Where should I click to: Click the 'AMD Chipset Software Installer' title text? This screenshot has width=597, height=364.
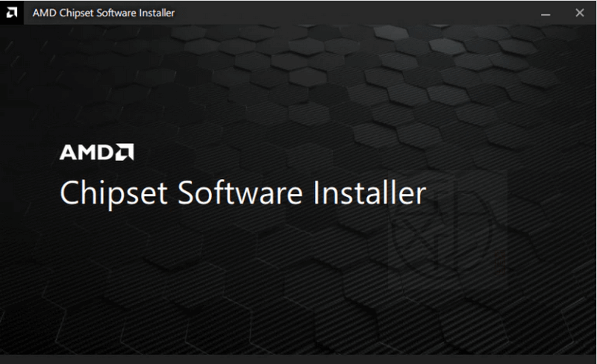(x=104, y=13)
